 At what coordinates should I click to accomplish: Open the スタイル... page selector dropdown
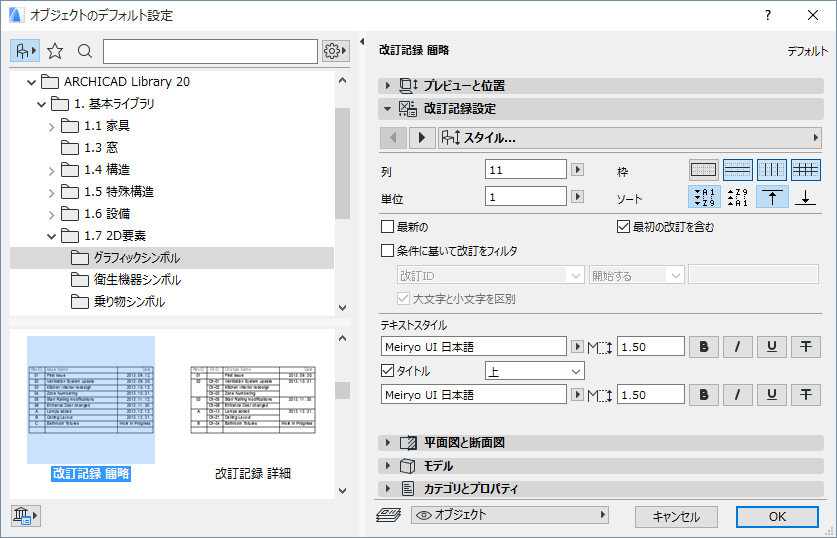pyautogui.click(x=630, y=138)
